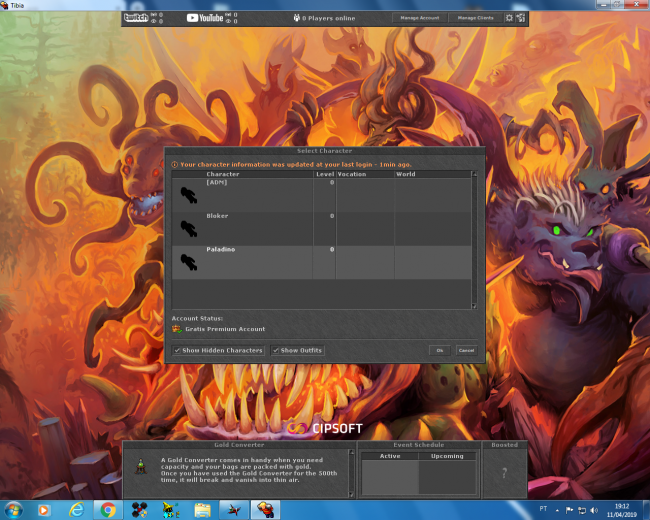The width and height of the screenshot is (650, 520).
Task: Open the YouTube logo link
Action: point(205,18)
